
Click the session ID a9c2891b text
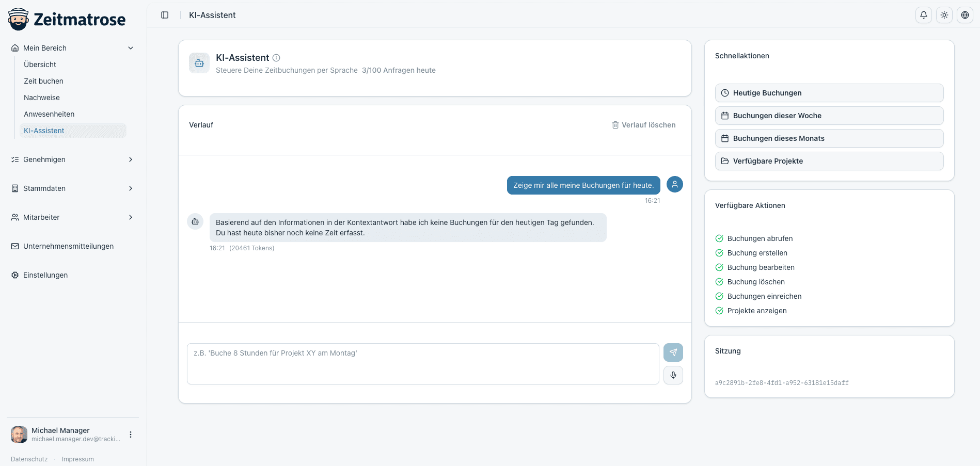coord(782,383)
